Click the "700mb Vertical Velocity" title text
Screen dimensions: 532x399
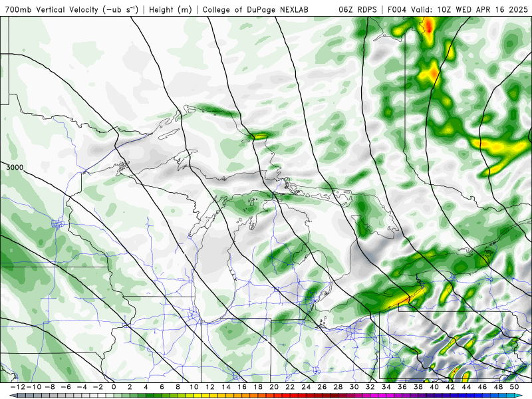point(51,9)
